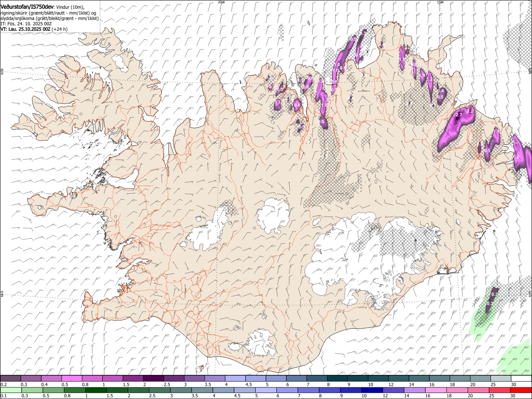The height and width of the screenshot is (399, 532).
Task: Pick the light gray swatch labeled 25 in upper row
Action: coord(500,379)
